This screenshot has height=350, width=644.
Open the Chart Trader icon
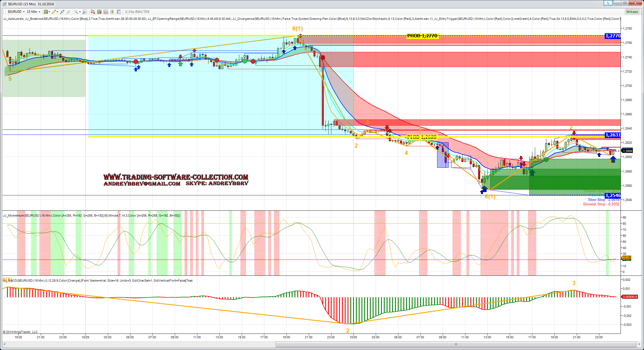point(92,12)
